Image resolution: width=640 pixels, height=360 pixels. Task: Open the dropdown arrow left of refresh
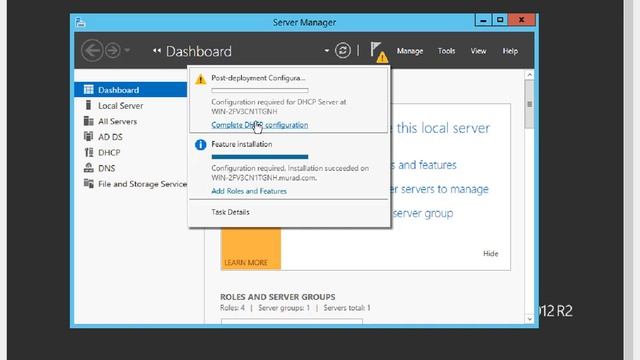click(x=327, y=51)
